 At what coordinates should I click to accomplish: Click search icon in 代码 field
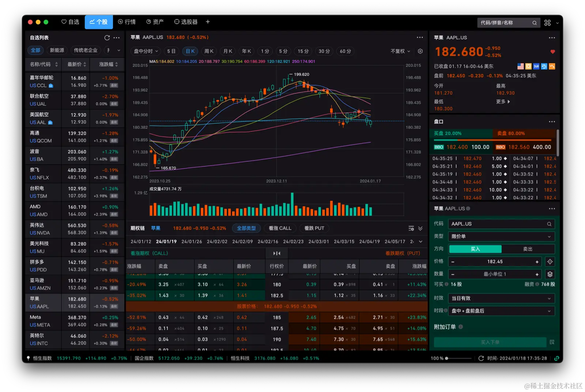coord(549,224)
